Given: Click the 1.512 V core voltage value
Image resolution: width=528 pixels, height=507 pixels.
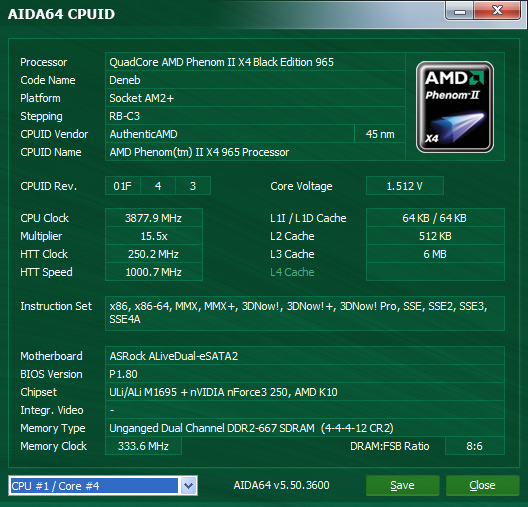Looking at the screenshot, I should [404, 186].
